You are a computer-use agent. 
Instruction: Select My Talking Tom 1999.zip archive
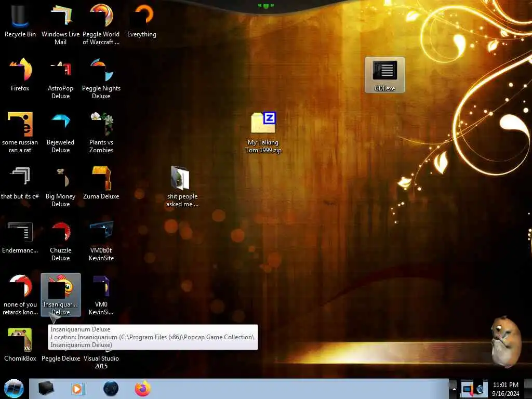tap(263, 132)
